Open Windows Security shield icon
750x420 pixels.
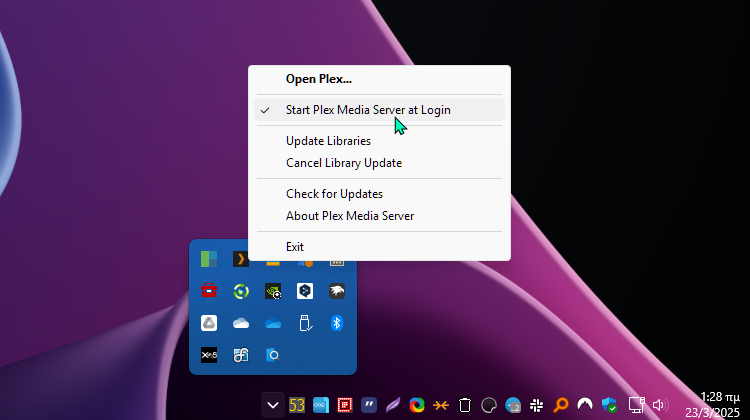coord(609,405)
